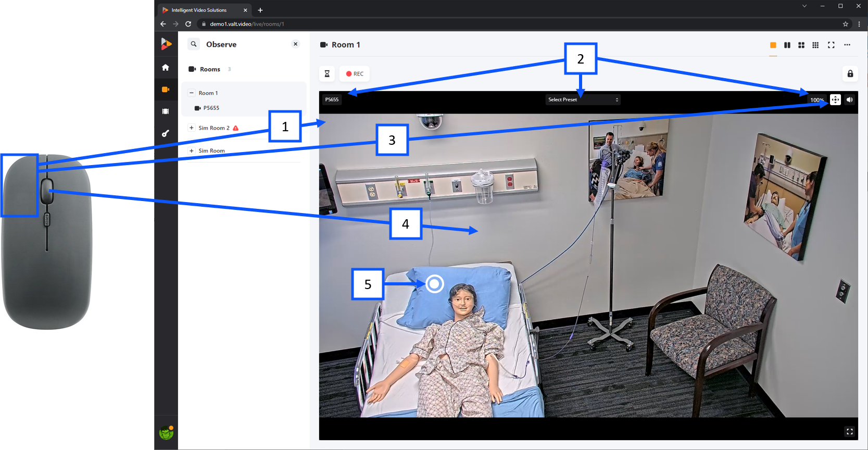Click the search magnifier in Observe panel
This screenshot has height=450, width=868.
pos(194,44)
